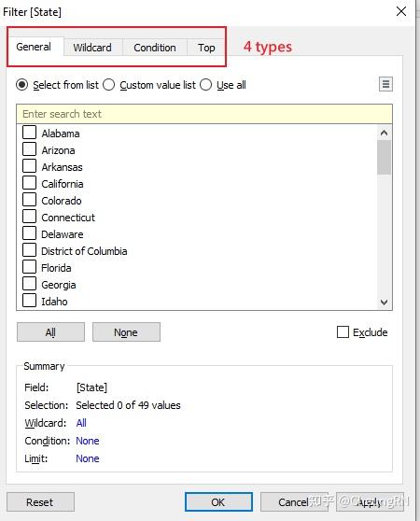Close the Filter [State] dialog
Image resolution: width=420 pixels, height=521 pixels.
point(401,11)
